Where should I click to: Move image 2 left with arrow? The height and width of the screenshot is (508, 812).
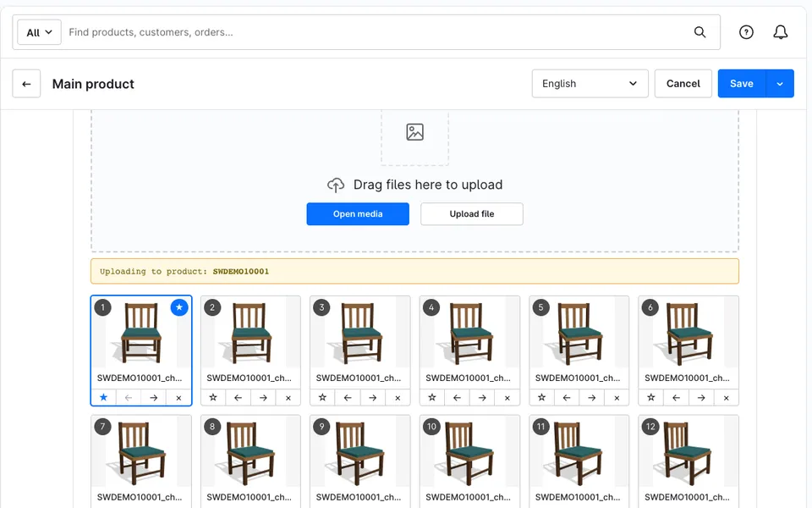tap(239, 398)
